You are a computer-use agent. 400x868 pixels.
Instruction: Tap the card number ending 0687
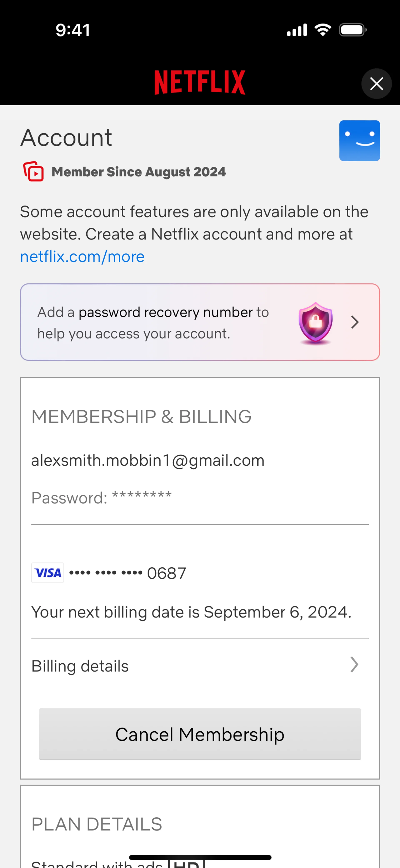coord(128,573)
